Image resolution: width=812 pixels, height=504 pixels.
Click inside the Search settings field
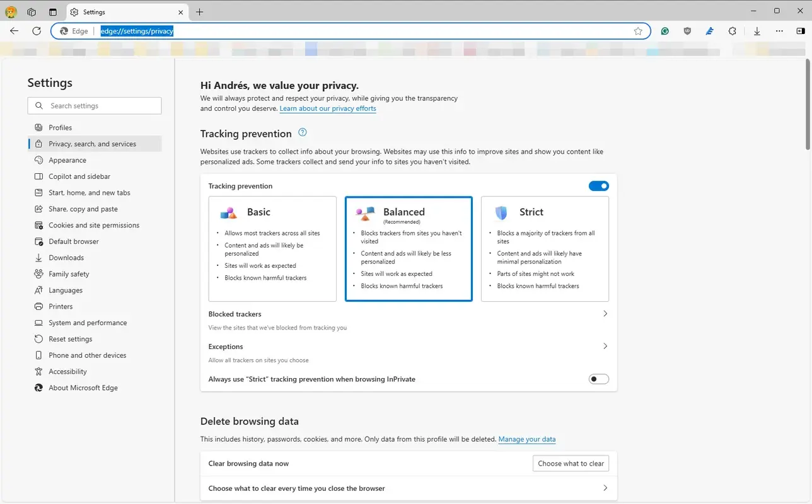pyautogui.click(x=95, y=105)
